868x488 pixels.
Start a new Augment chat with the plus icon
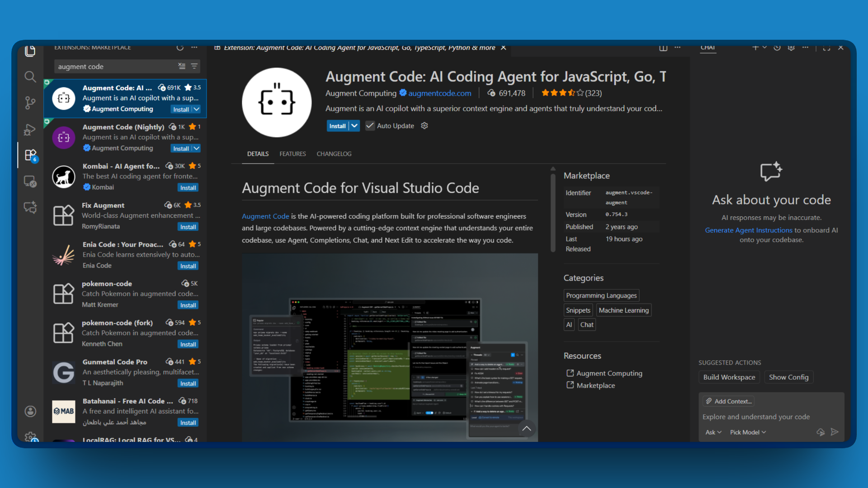(756, 47)
